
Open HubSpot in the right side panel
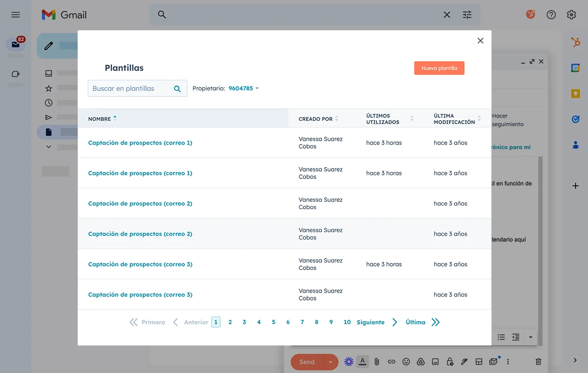pyautogui.click(x=575, y=43)
